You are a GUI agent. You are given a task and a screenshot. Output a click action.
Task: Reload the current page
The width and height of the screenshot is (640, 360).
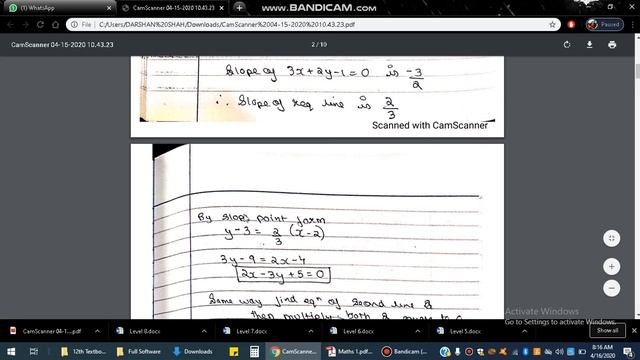[x=40, y=24]
